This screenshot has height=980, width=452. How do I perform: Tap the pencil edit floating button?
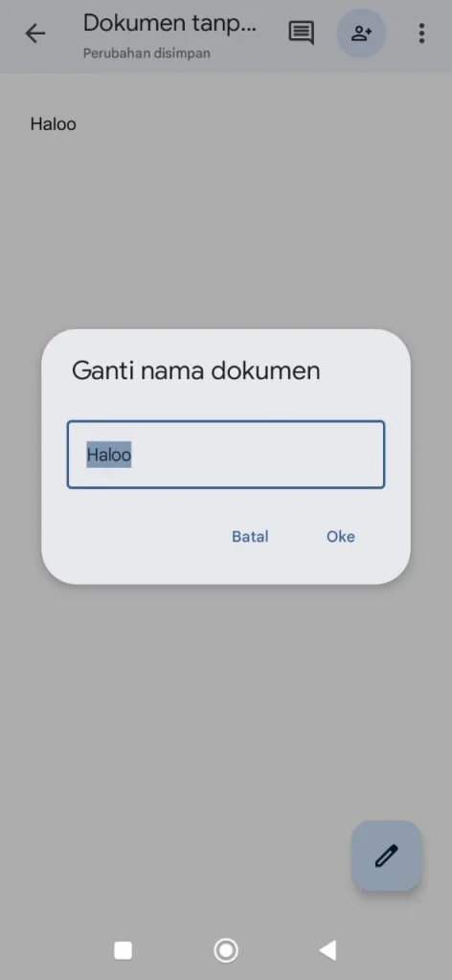(386, 856)
